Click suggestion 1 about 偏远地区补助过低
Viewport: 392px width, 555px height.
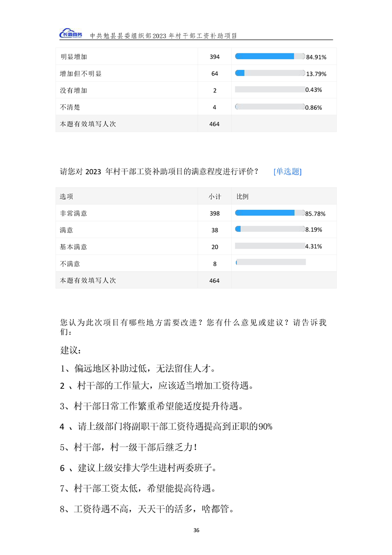[x=138, y=368]
